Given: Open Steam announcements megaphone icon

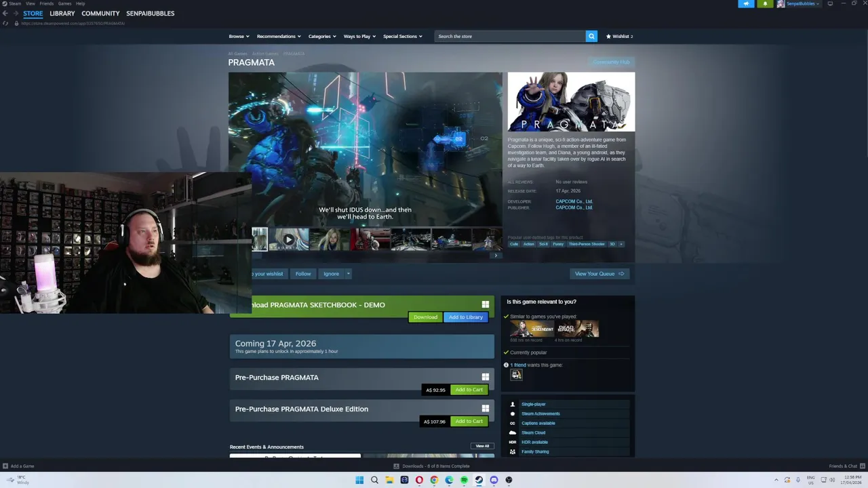Looking at the screenshot, I should tap(746, 3).
